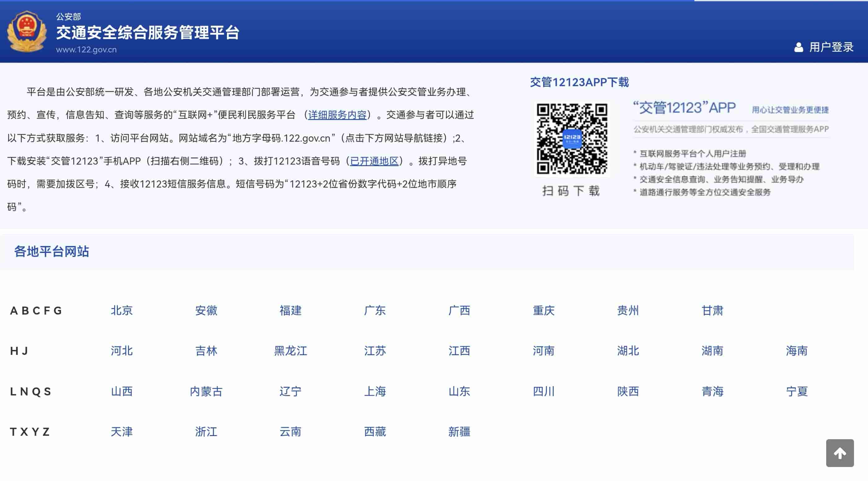
Task: Click the police emblem logo
Action: tap(26, 32)
